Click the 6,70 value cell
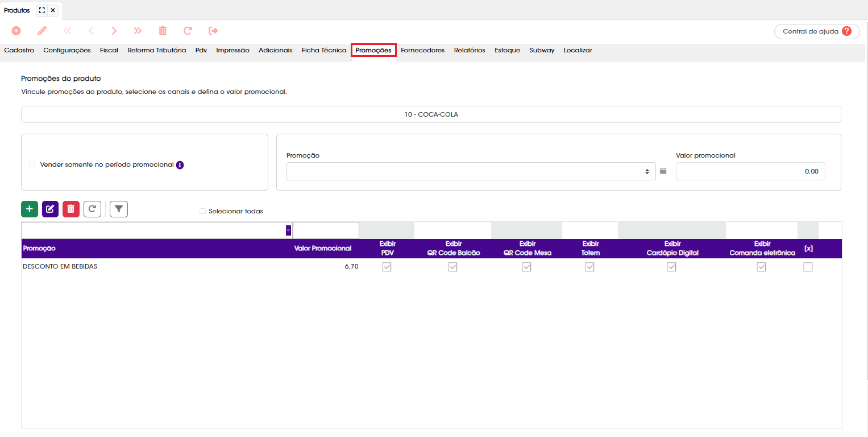Screen dimensions: 868x437 tap(351, 266)
